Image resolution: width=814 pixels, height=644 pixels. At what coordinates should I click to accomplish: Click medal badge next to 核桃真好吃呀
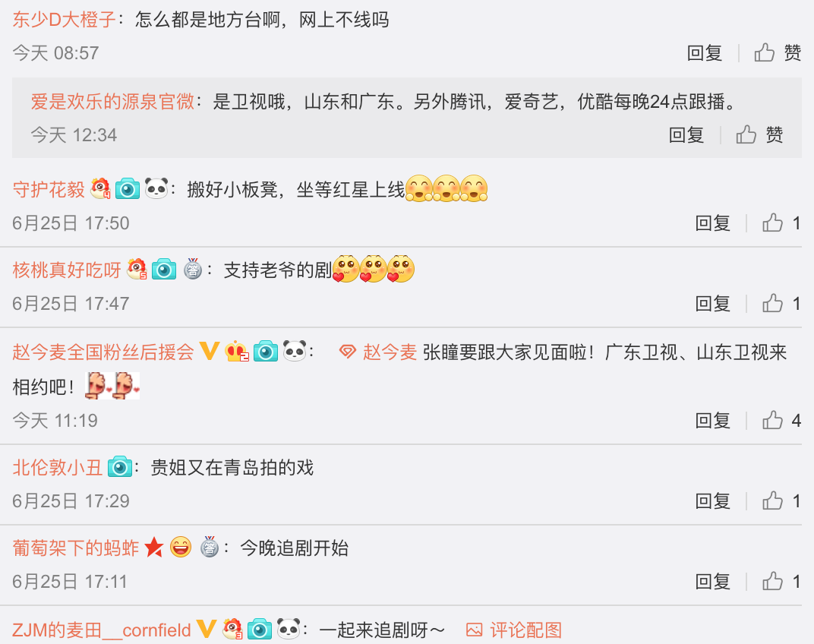[193, 269]
